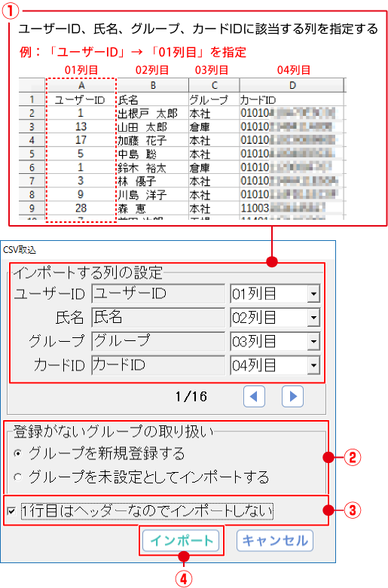
Task: Select column A header in spreadsheet
Action: 81,86
